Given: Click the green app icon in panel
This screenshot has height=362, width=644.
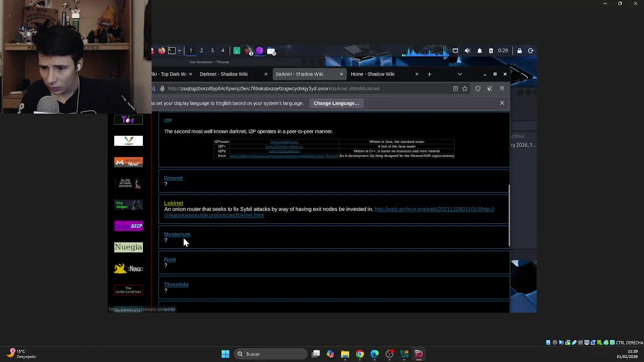Looking at the screenshot, I should (x=236, y=51).
